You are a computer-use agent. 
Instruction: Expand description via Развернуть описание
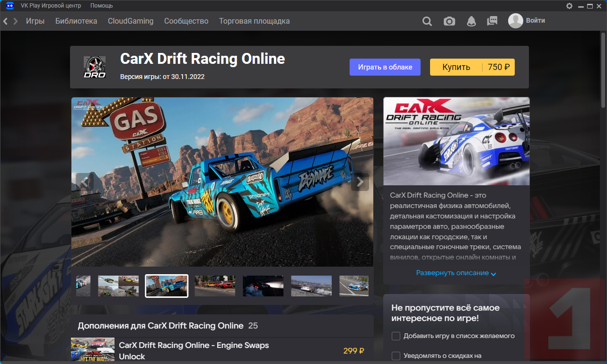(456, 273)
